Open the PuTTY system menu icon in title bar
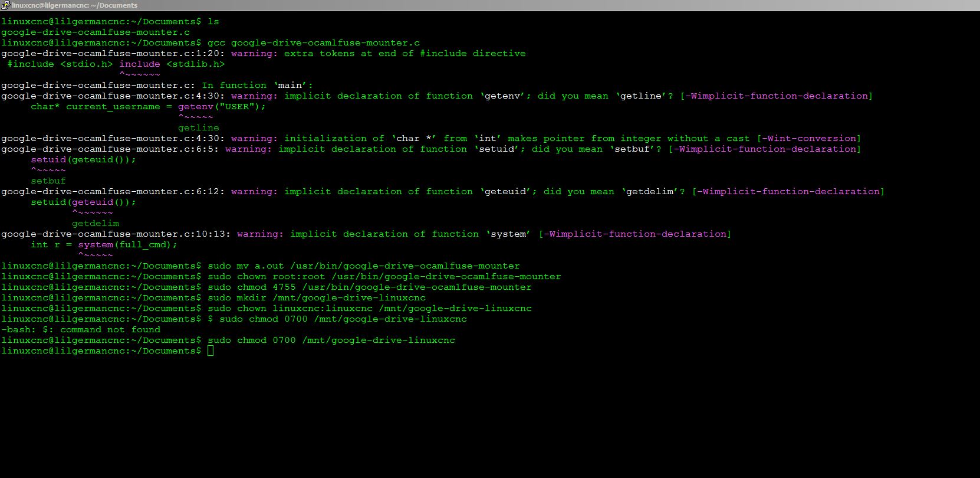980x478 pixels. point(5,5)
